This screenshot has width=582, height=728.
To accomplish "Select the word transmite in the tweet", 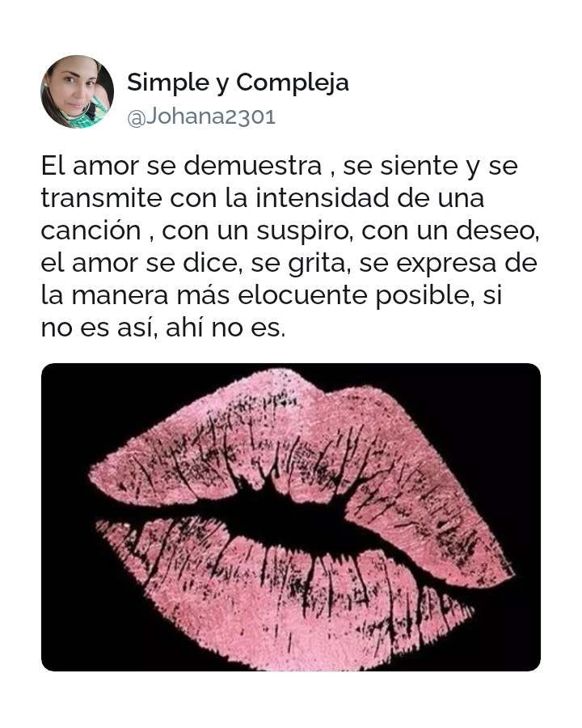I will point(102,198).
